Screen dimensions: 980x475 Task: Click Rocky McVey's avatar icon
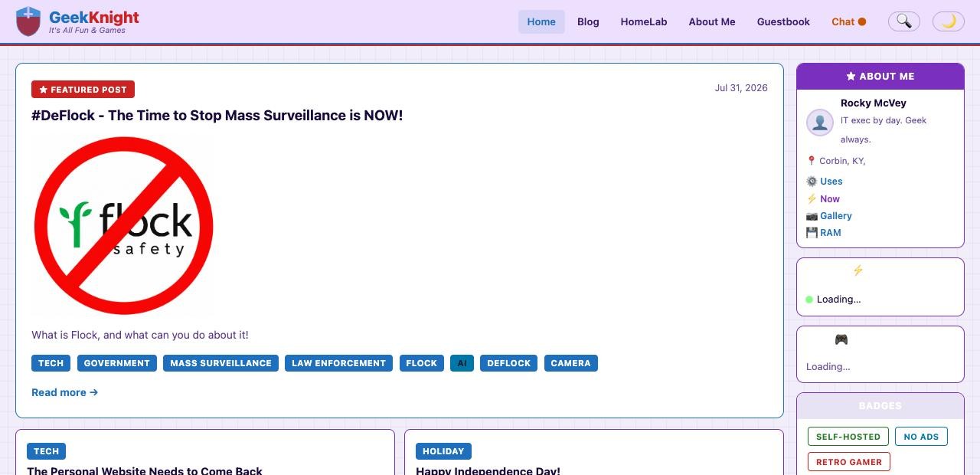tap(820, 123)
